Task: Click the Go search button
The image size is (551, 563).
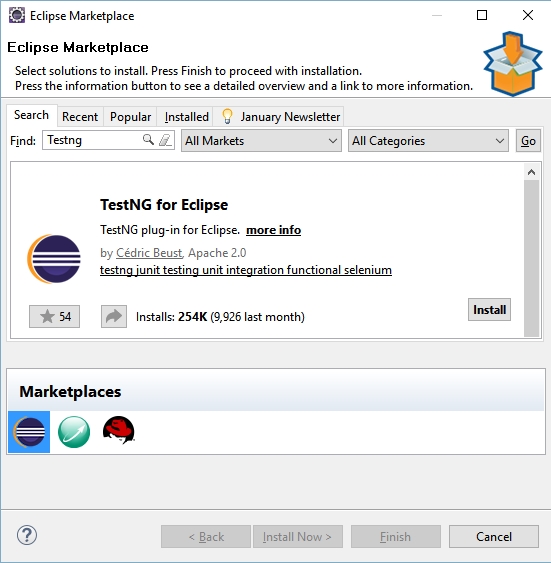Action: 528,141
